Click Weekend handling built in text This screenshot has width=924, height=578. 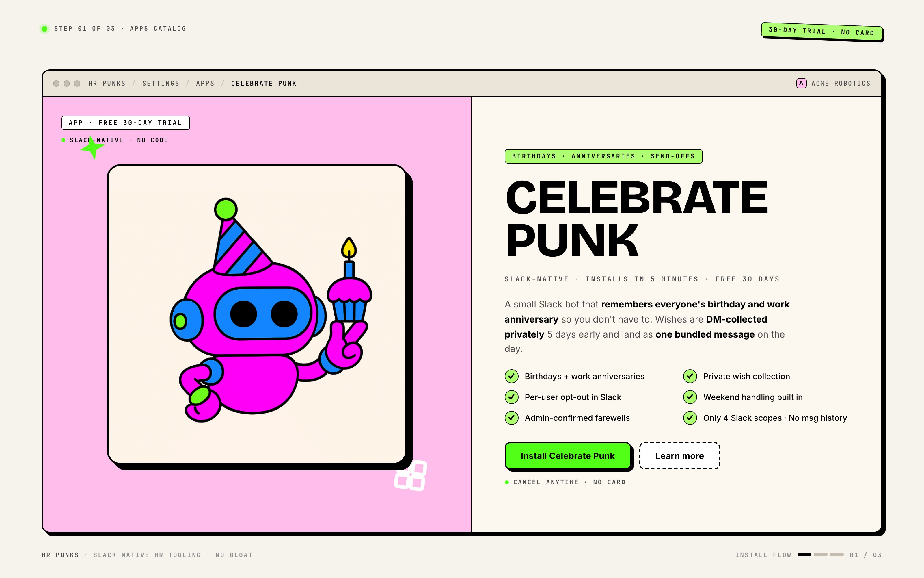click(753, 397)
